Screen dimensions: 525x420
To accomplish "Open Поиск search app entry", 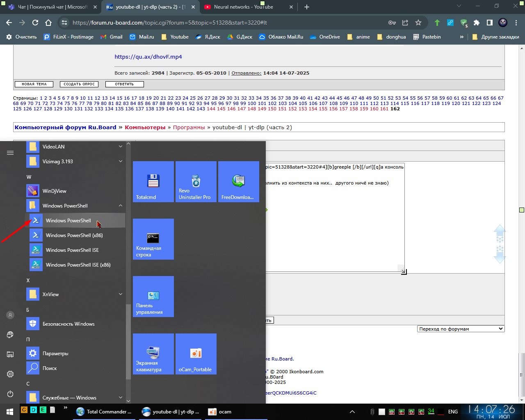I will (75, 368).
